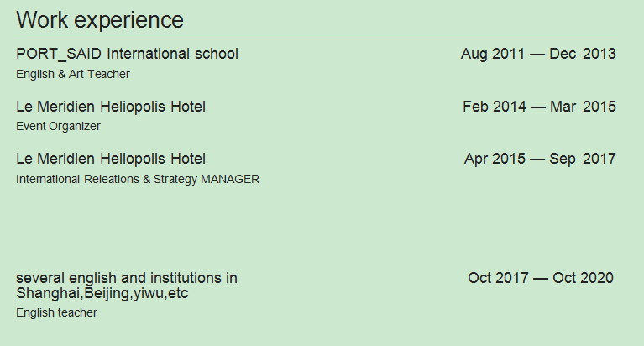Click the Dec 2013 end date

click(583, 54)
